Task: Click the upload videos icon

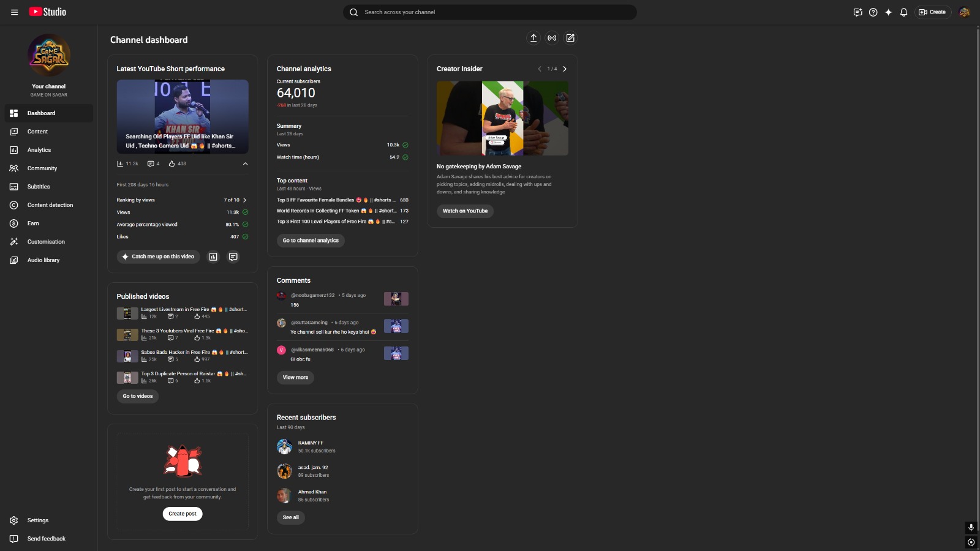Action: click(533, 38)
